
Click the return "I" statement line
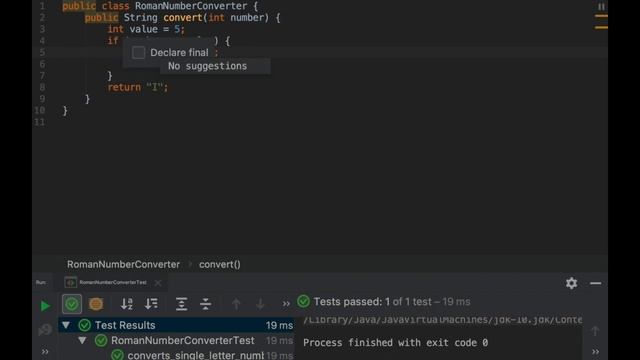coord(138,87)
